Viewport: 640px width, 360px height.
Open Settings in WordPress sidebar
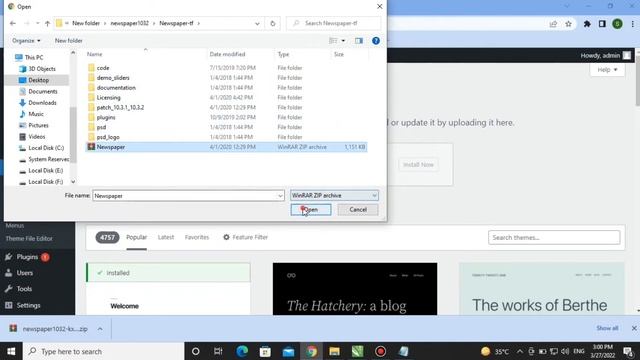(28, 305)
